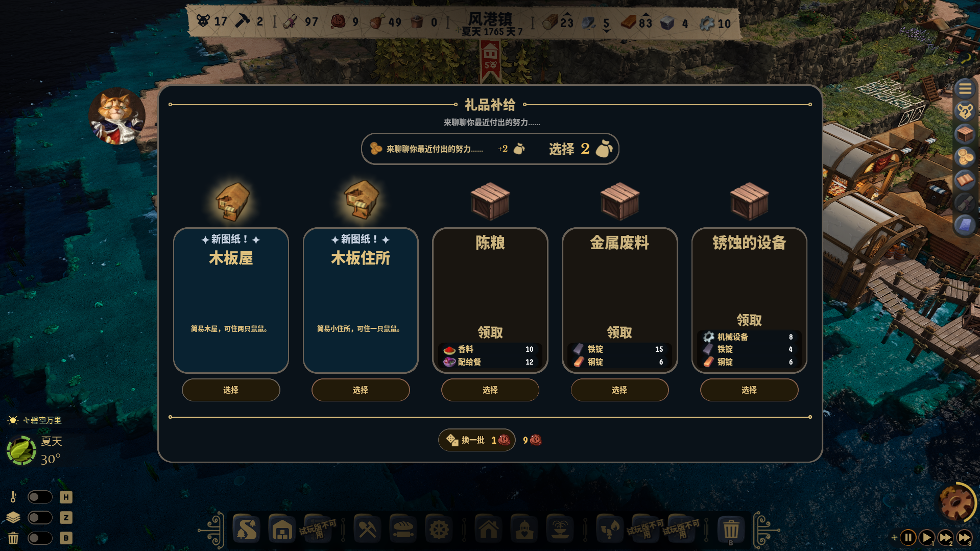This screenshot has height=551, width=980.
Task: Expand the dropdown arrow under resource count 5
Action: coord(606,31)
